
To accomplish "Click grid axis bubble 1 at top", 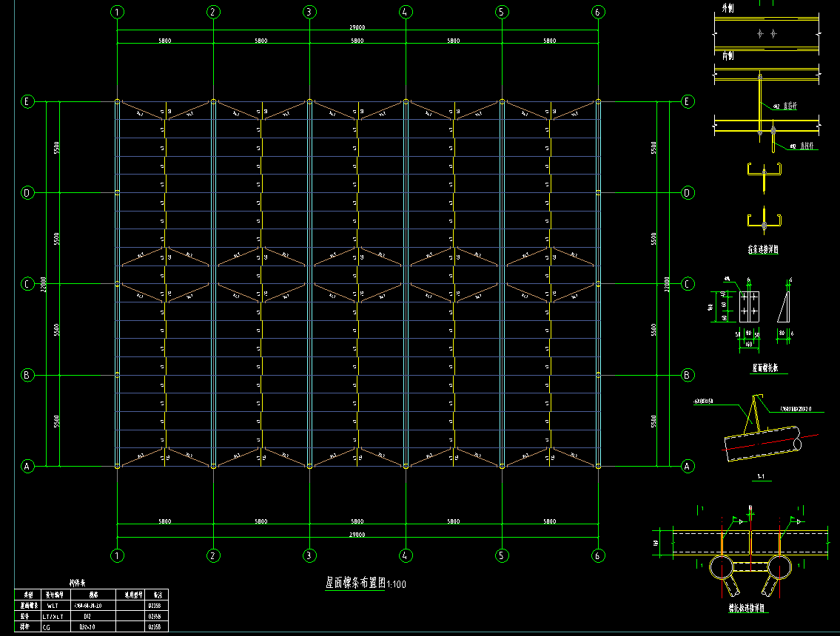I will 117,12.
